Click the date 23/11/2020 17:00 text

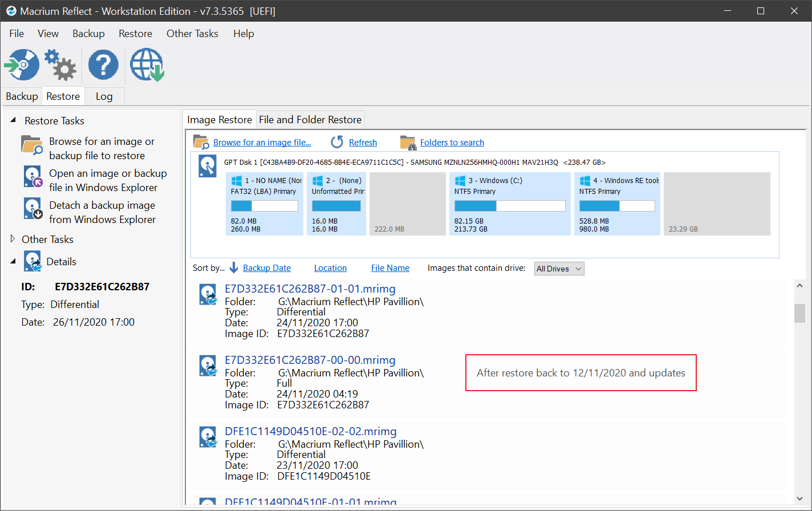pos(318,465)
